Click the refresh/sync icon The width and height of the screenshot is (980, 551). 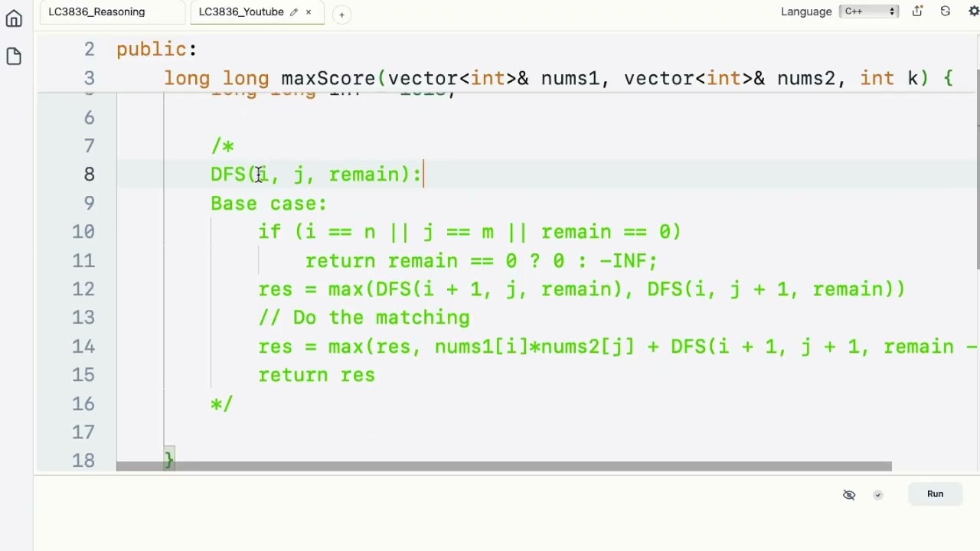946,11
